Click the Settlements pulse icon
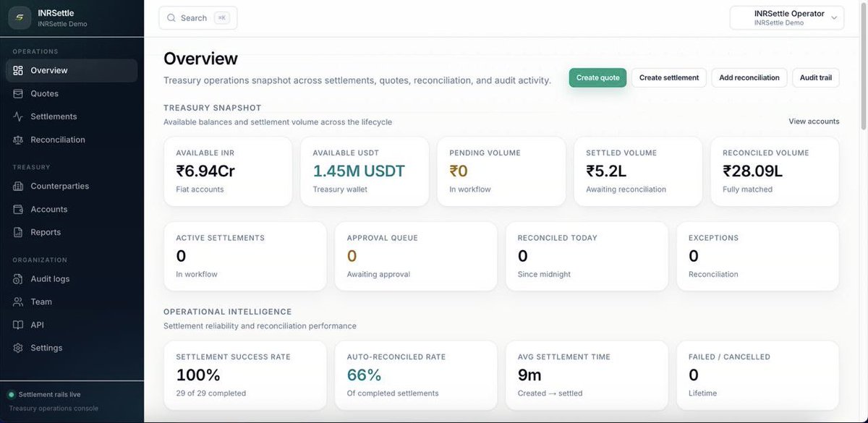The width and height of the screenshot is (868, 423). [18, 116]
